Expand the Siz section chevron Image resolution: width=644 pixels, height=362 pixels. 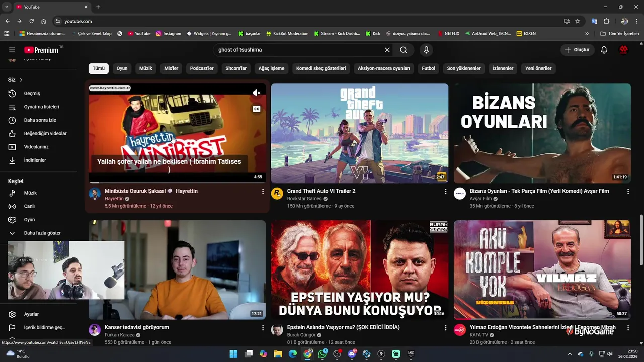coord(21,80)
